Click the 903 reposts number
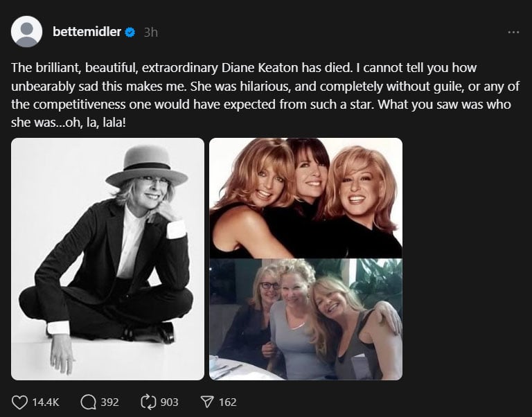 (x=169, y=402)
